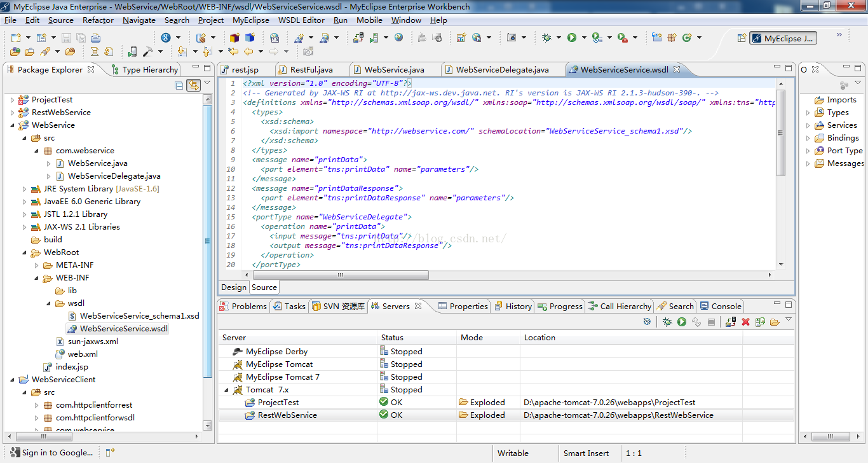Show hidden perspectives chevron button
This screenshot has width=868, height=463.
pos(839,34)
